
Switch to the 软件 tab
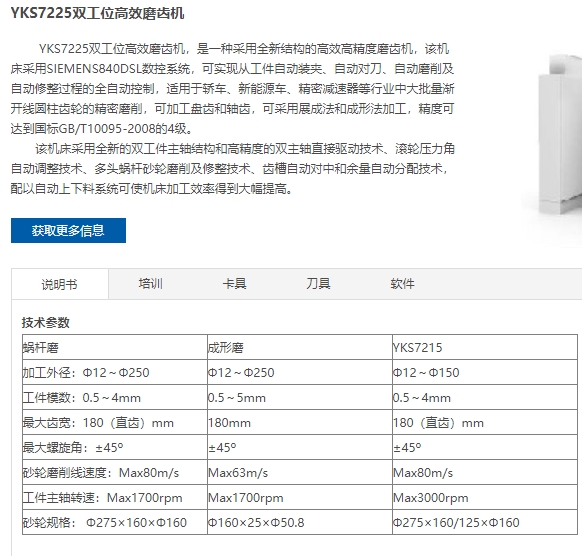coord(402,284)
